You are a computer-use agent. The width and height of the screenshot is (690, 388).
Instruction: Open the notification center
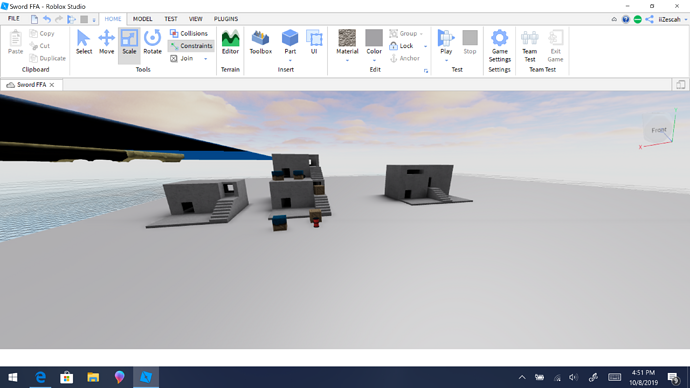pos(673,377)
